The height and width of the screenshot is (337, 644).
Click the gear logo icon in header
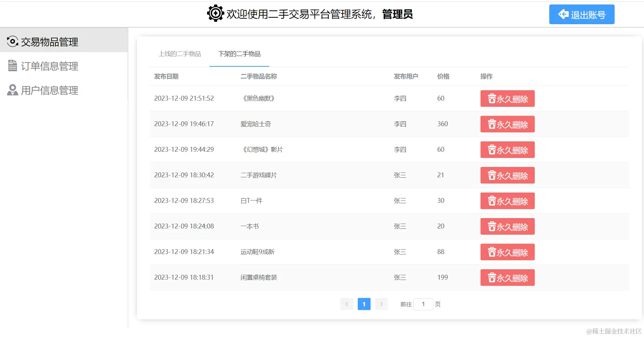[215, 13]
